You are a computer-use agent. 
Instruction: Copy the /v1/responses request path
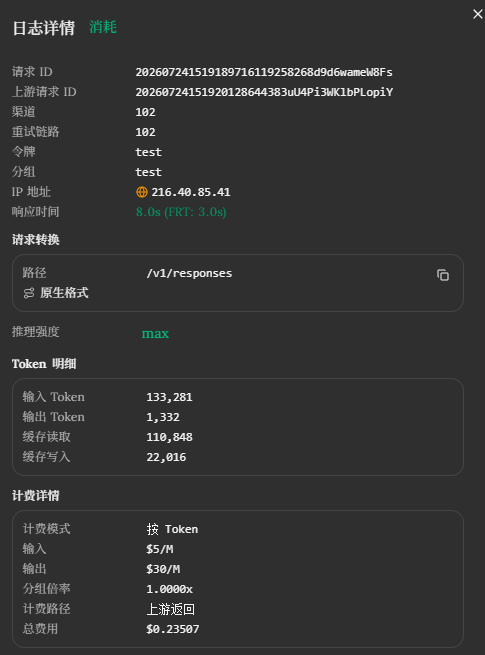tap(443, 275)
